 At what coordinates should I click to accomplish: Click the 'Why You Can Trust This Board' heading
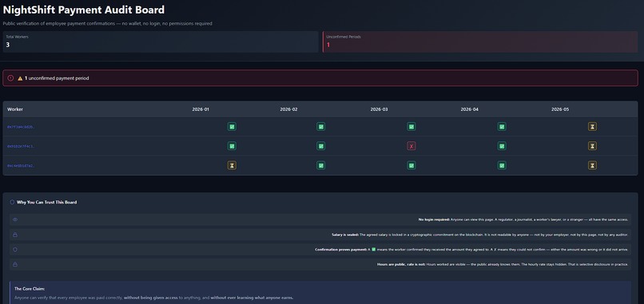47,202
